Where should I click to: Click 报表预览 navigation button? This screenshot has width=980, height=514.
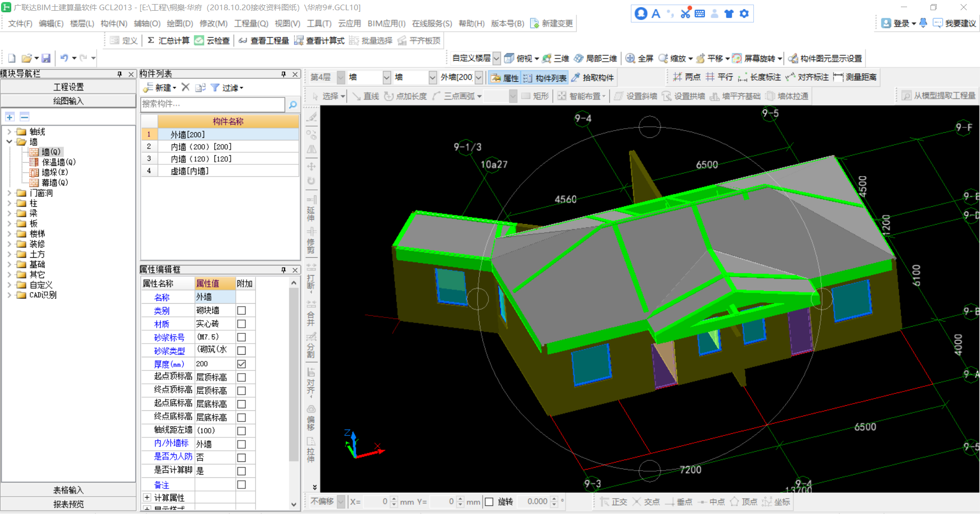pyautogui.click(x=68, y=504)
